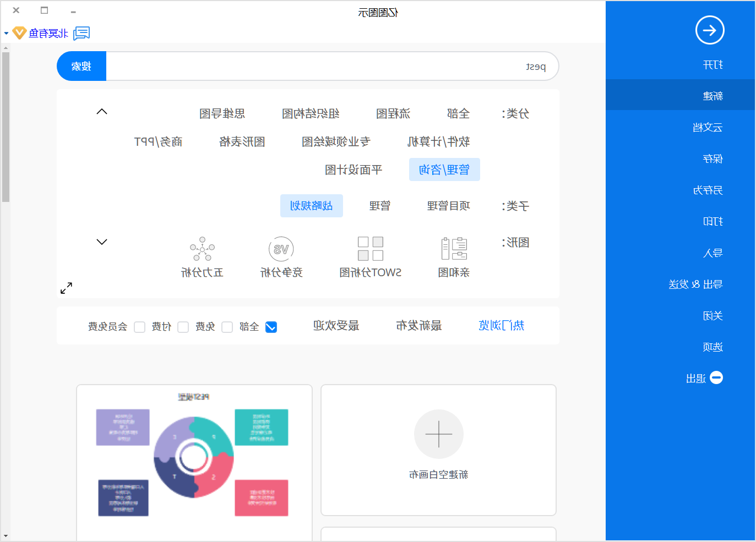This screenshot has width=756, height=542.
Task: Click the search field containing pest
Action: [x=333, y=66]
